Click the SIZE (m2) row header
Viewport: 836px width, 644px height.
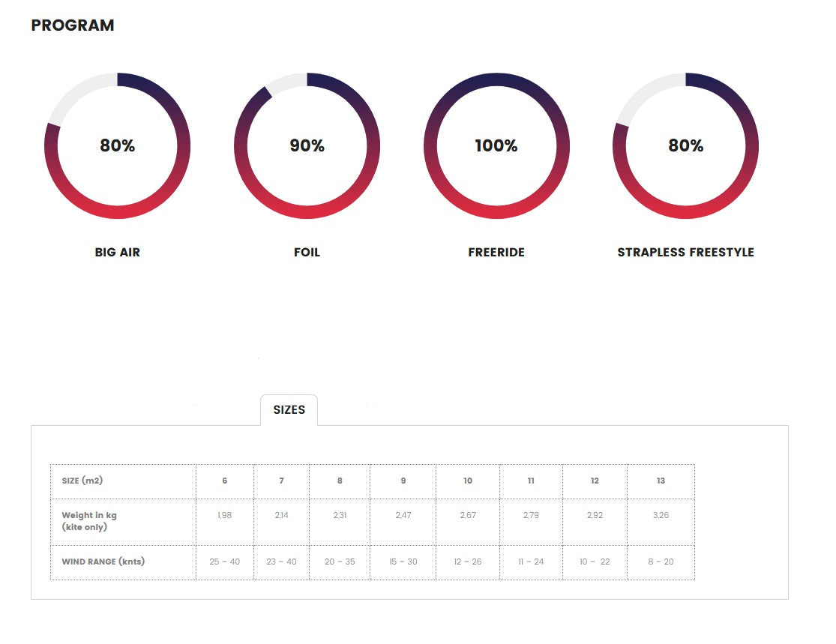(82, 481)
